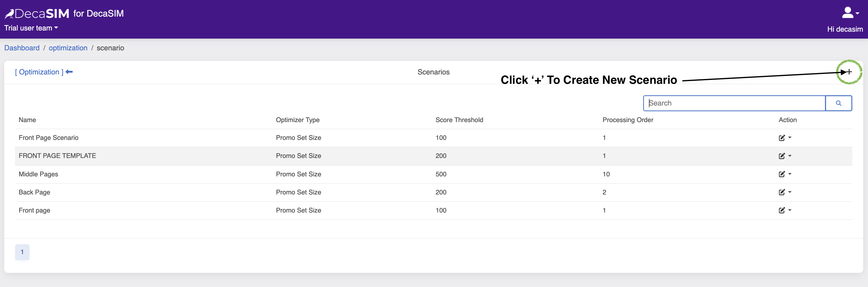Click the [ Optimization ] link

(39, 72)
